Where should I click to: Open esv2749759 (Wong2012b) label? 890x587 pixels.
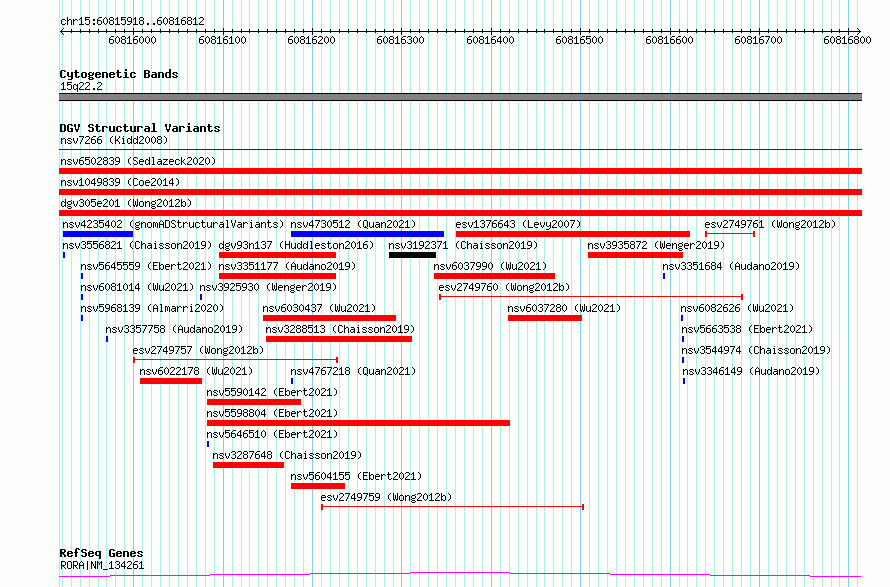(386, 497)
